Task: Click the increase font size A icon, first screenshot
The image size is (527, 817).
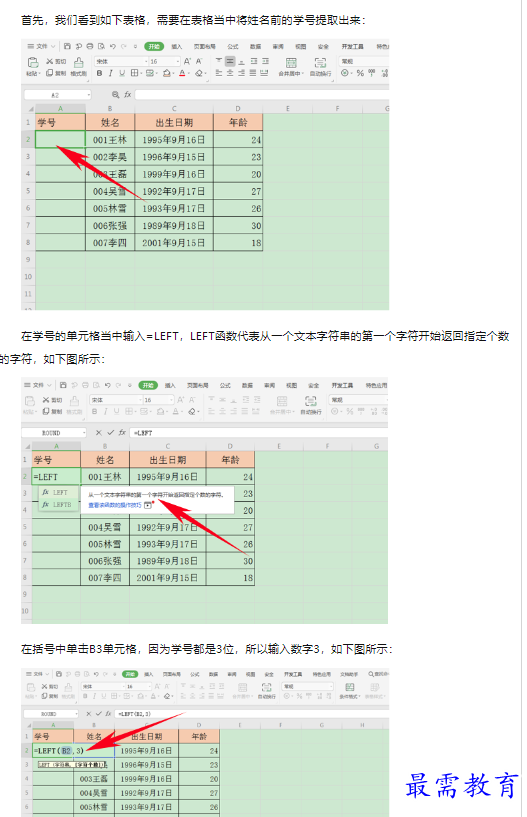Action: pos(187,61)
